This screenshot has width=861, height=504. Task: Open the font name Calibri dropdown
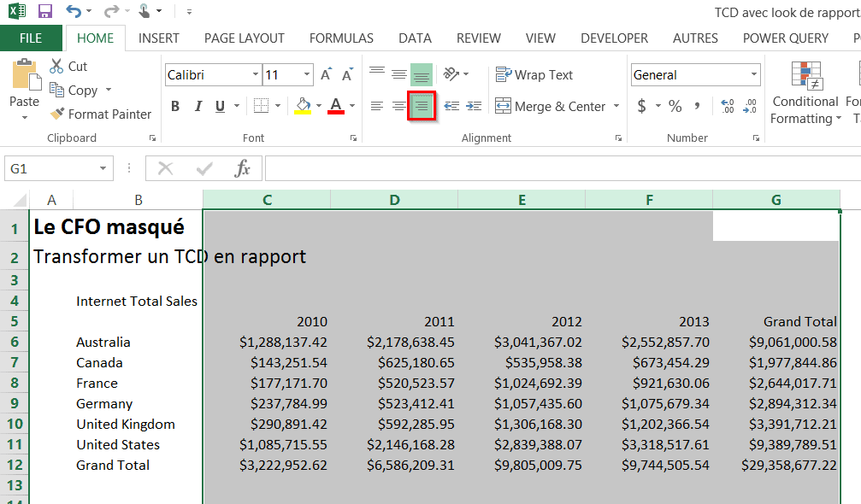click(256, 75)
